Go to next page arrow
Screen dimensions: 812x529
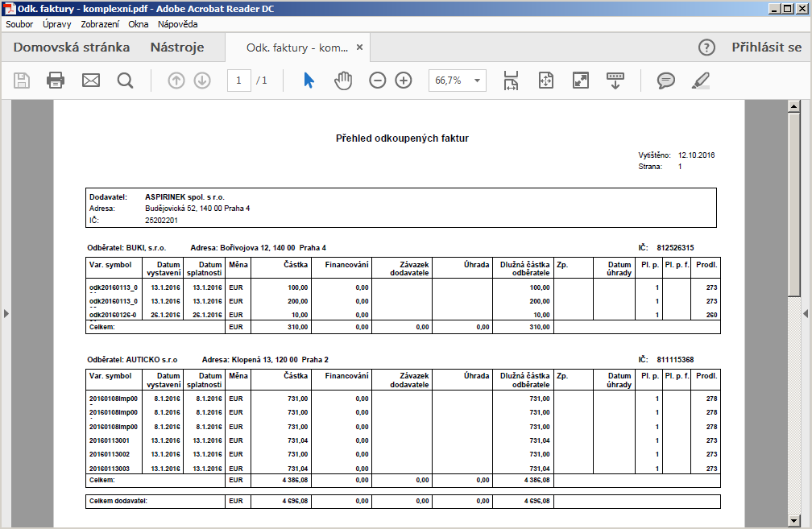pos(202,81)
